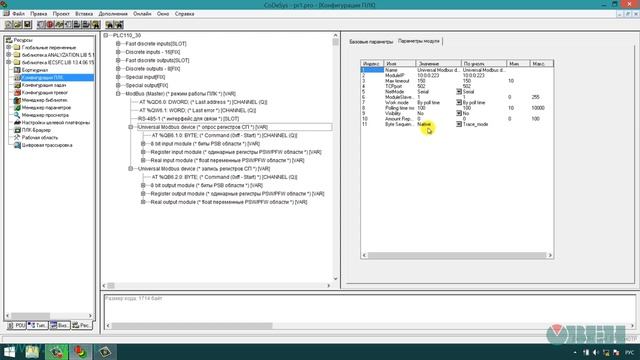
Task: Collapse the ModBus (Master) node
Action: pos(118,93)
